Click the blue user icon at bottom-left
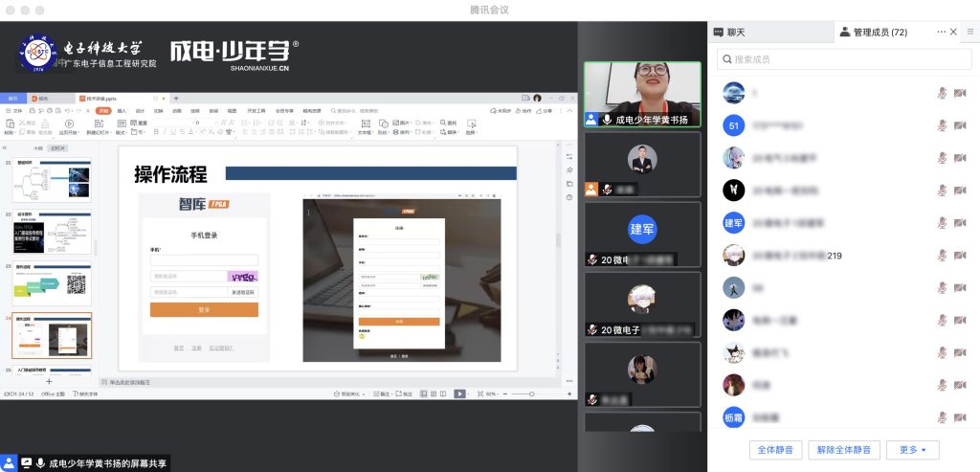Viewport: 980px width, 472px height. point(10,462)
